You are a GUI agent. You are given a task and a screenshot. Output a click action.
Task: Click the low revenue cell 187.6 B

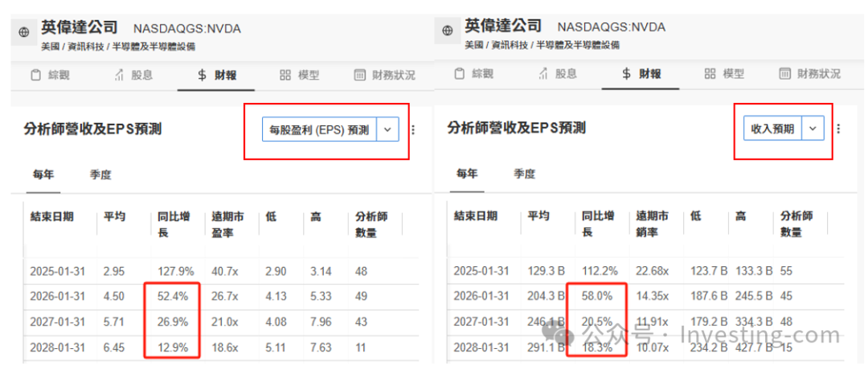[709, 297]
